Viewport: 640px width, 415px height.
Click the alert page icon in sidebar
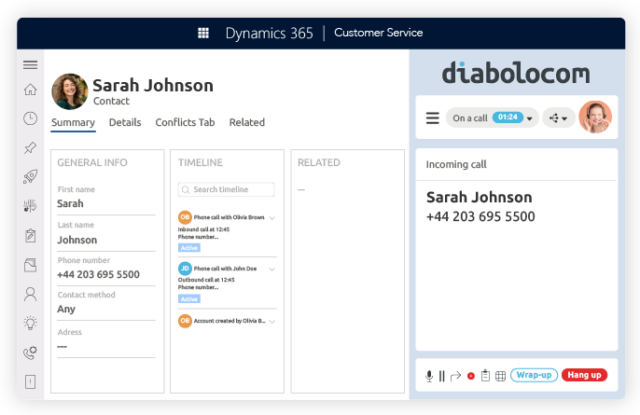click(x=30, y=382)
